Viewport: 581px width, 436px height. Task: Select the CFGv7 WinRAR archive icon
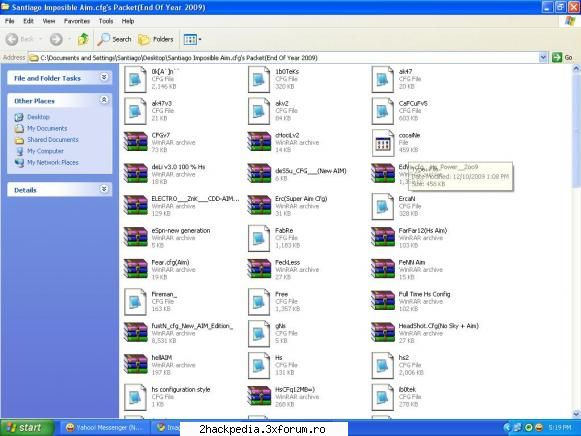pyautogui.click(x=135, y=142)
